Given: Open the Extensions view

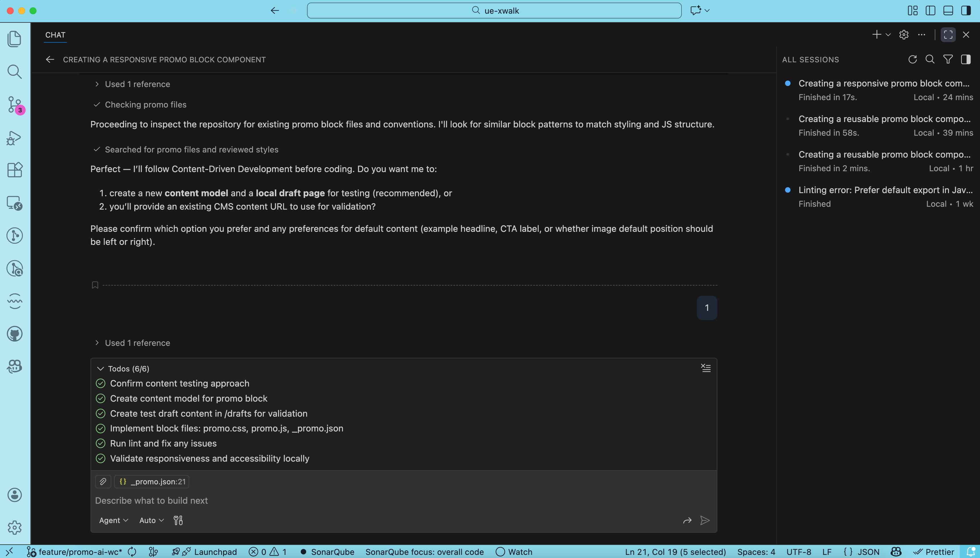Looking at the screenshot, I should (x=15, y=170).
